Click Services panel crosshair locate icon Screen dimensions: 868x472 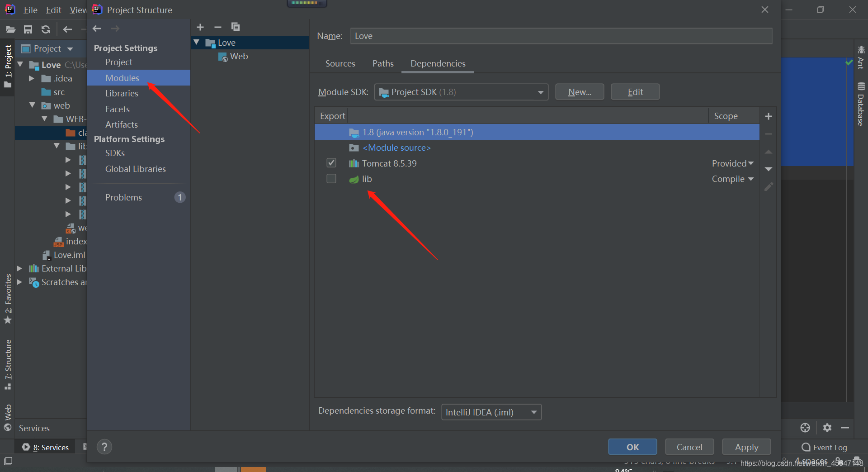[805, 428]
